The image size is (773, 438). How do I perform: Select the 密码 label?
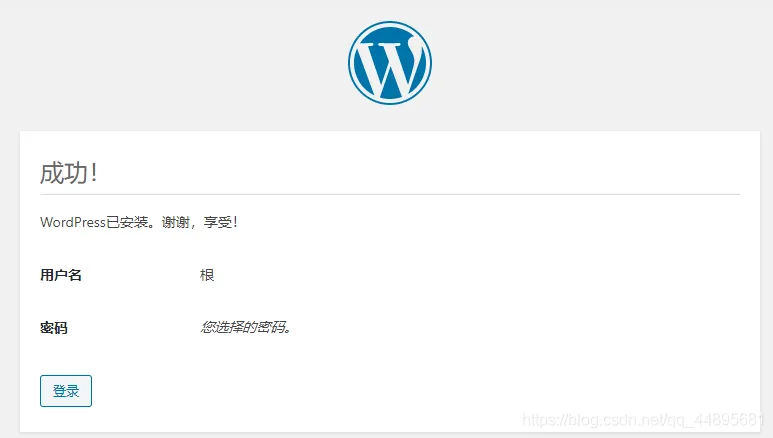tap(53, 327)
